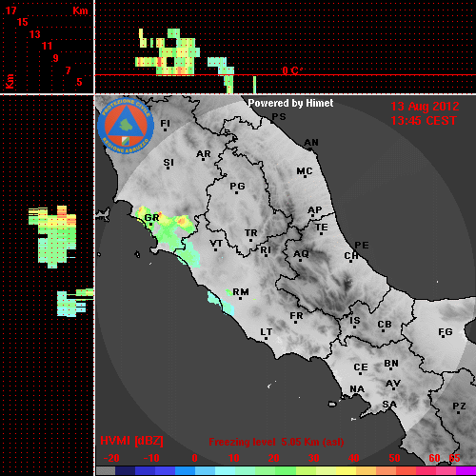Click city label NA on the map
The height and width of the screenshot is (476, 476).
[357, 389]
